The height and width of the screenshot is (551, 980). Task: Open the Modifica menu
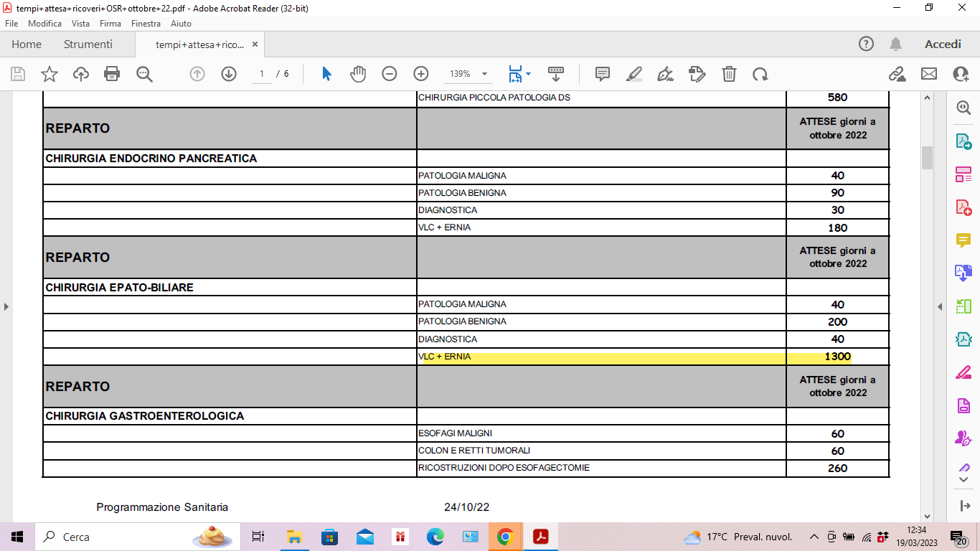click(44, 23)
